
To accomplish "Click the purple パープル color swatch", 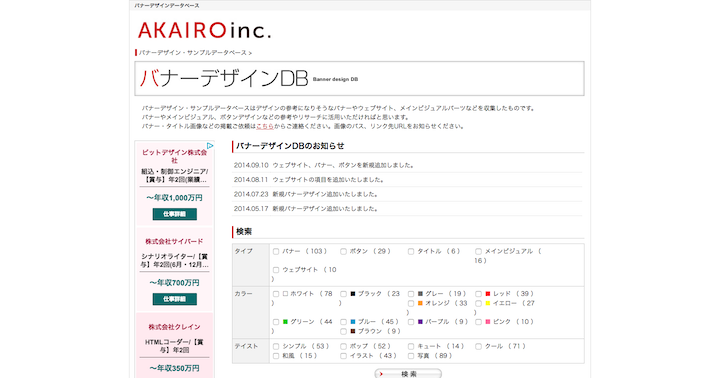I will coord(420,322).
